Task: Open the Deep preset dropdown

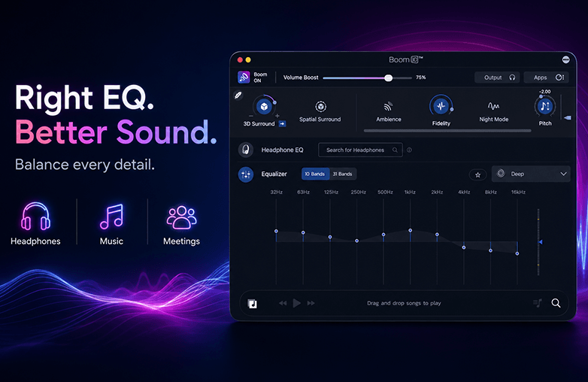Action: (x=531, y=174)
